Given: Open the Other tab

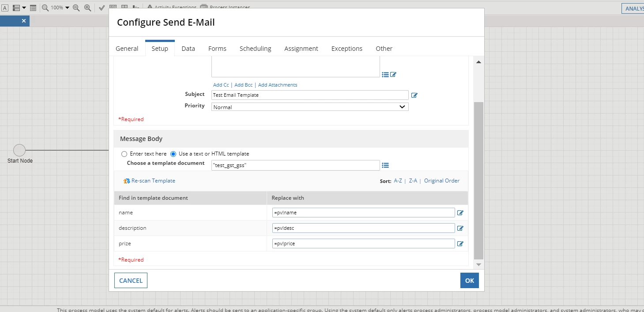Looking at the screenshot, I should 384,49.
